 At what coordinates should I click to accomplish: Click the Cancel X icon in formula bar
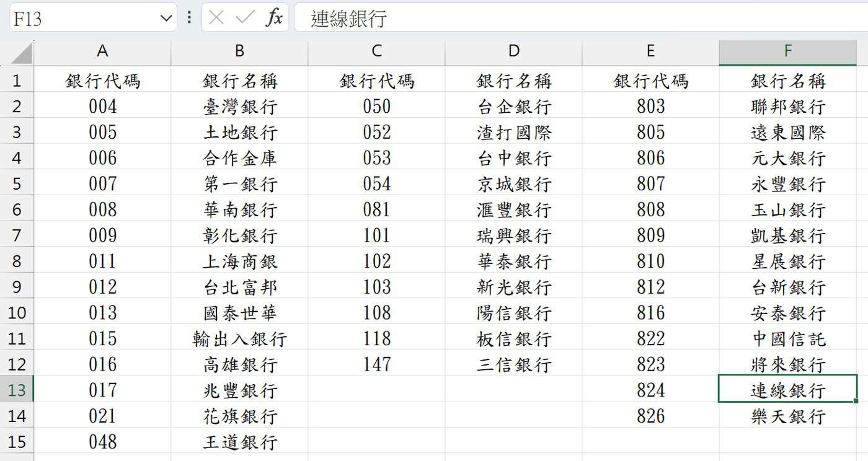pyautogui.click(x=216, y=18)
